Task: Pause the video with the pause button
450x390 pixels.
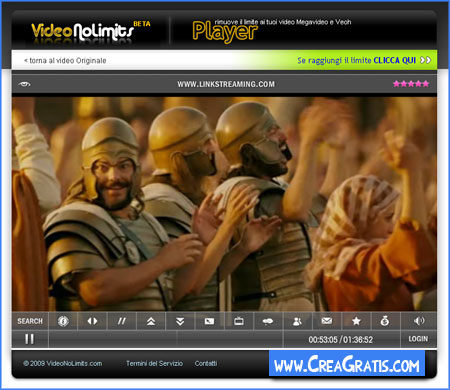Action: [x=30, y=339]
